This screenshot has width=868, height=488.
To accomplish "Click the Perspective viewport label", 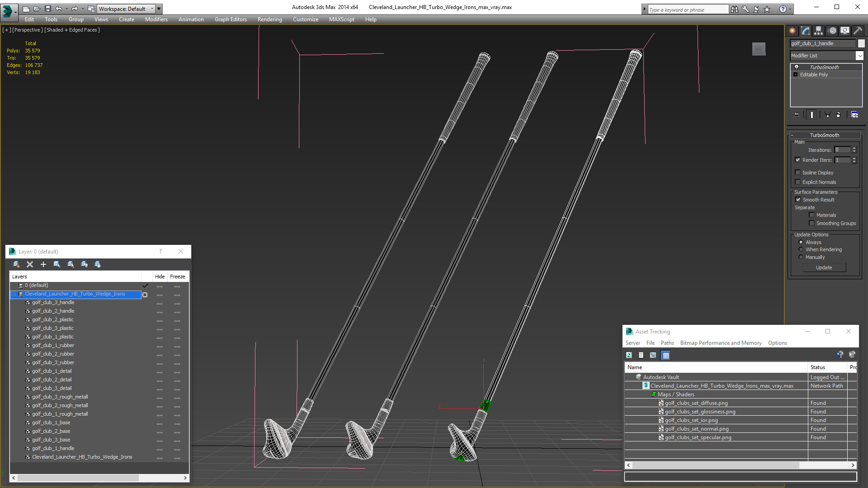I will (28, 30).
